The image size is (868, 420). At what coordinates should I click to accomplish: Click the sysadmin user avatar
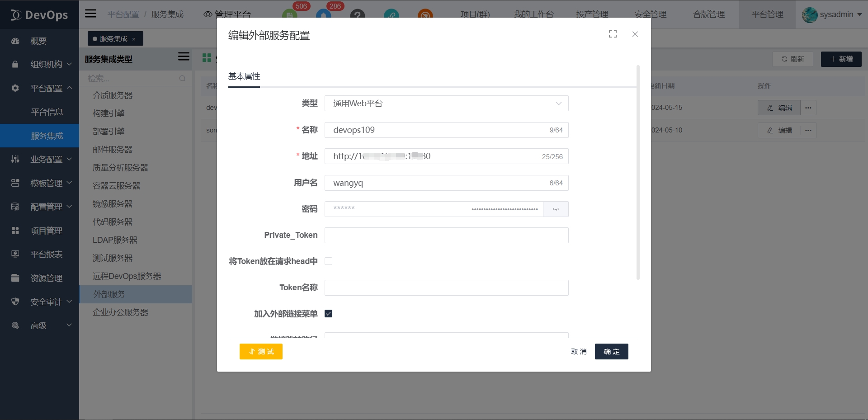pos(809,14)
